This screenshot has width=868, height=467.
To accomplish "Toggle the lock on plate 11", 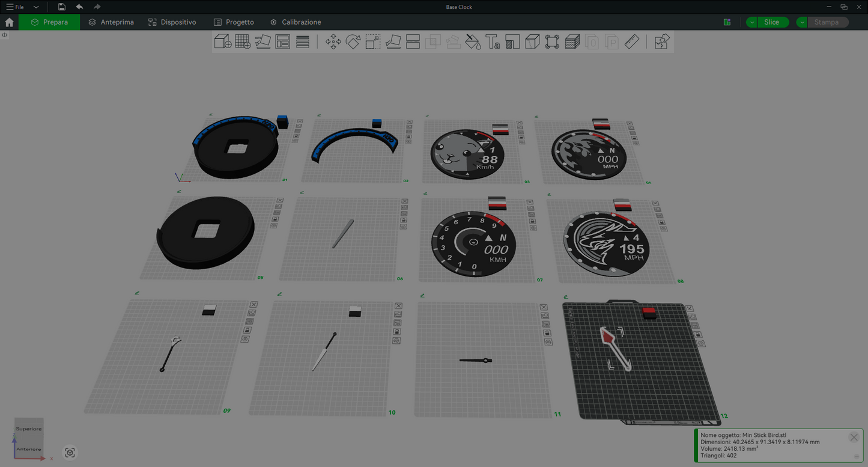I will point(547,333).
